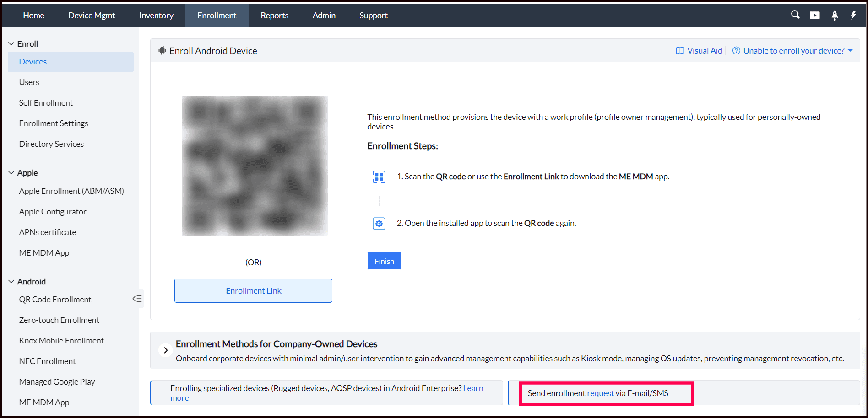Click the Finish button
The image size is (868, 418).
pos(384,261)
